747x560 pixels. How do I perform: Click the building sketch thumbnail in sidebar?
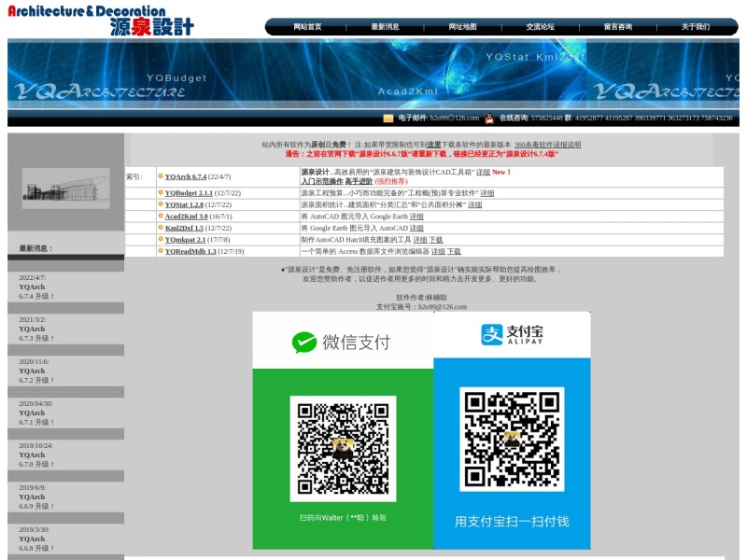[x=65, y=189]
